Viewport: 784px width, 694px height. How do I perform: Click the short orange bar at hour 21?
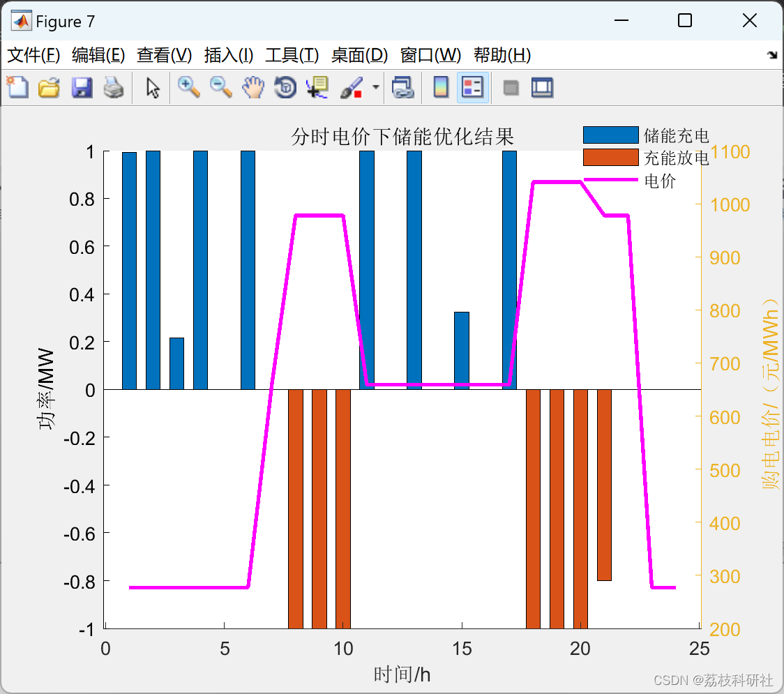604,485
